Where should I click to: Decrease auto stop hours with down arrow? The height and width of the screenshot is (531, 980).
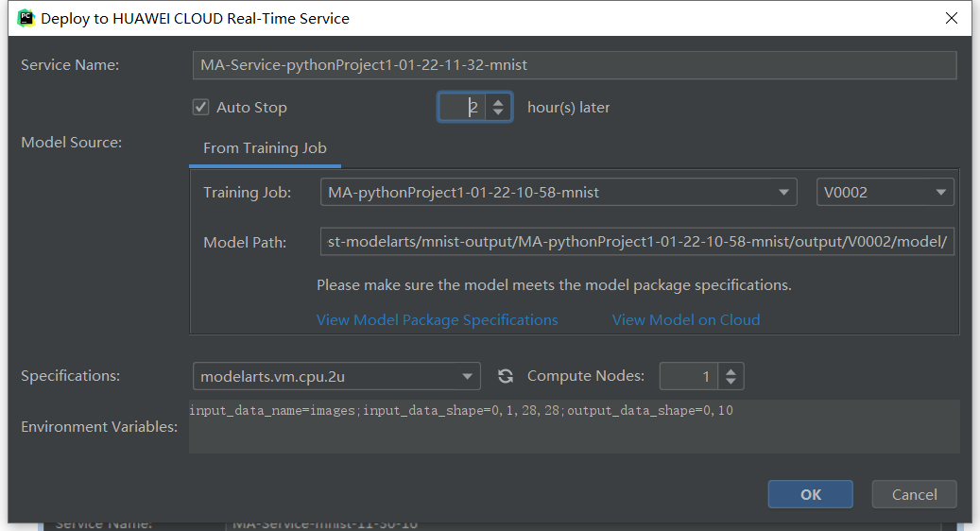point(498,112)
